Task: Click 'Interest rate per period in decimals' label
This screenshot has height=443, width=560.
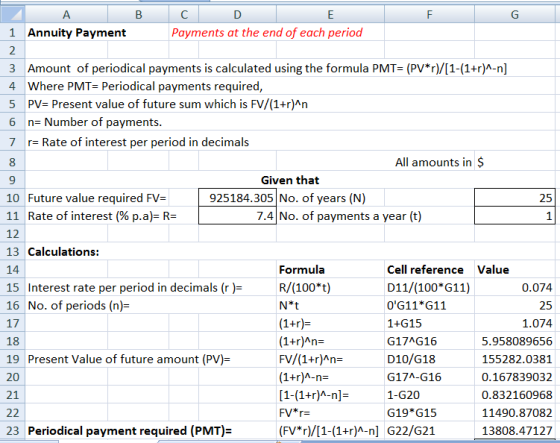Action: coord(135,288)
